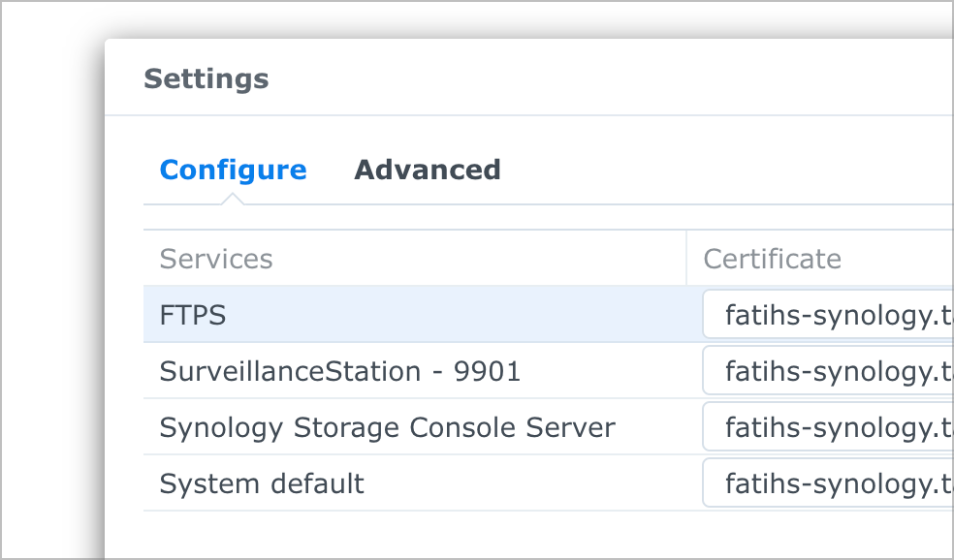The width and height of the screenshot is (954, 560).
Task: Click the System default service name text
Action: (x=262, y=483)
